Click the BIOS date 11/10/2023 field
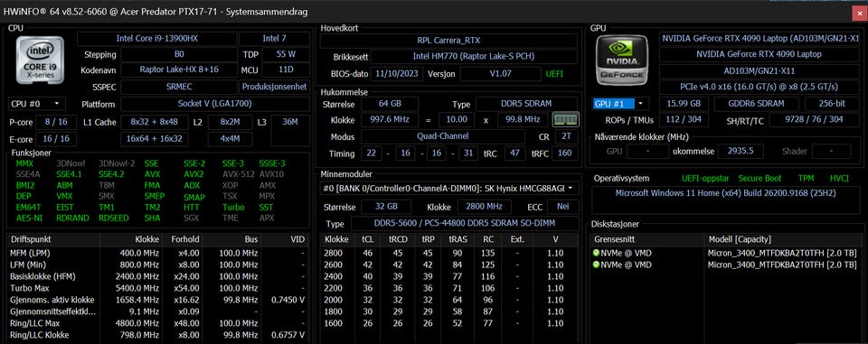This screenshot has height=344, width=868. 398,73
